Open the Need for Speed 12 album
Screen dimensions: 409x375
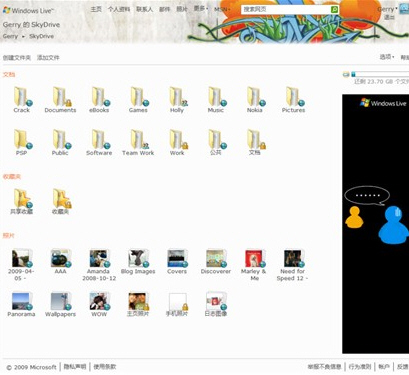click(293, 265)
